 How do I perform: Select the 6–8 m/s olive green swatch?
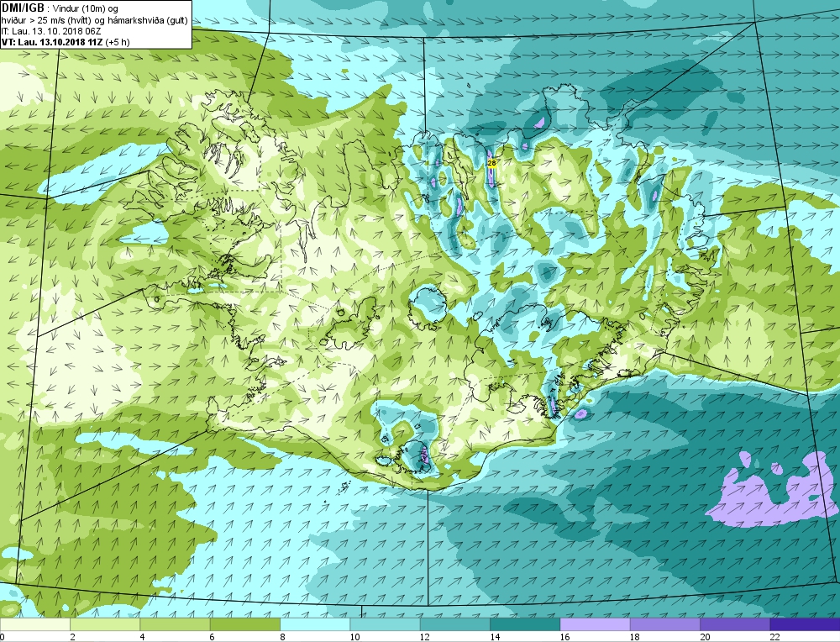pyautogui.click(x=245, y=624)
